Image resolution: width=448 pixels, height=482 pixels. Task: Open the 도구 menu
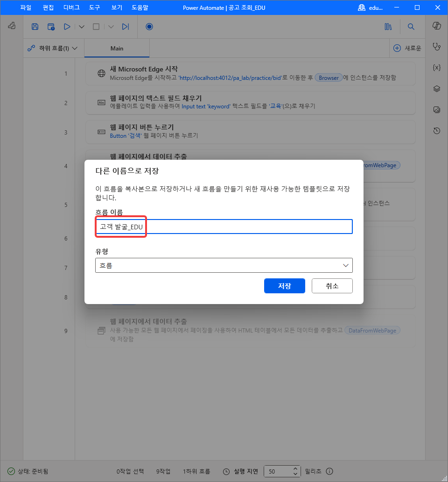[95, 7]
